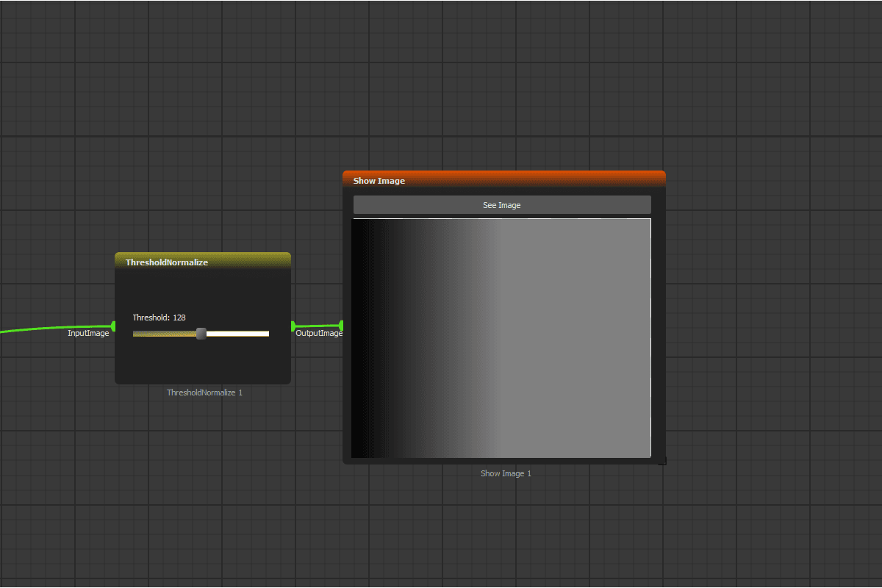Click the green InputImage port of ThresholdNormalize

point(113,326)
